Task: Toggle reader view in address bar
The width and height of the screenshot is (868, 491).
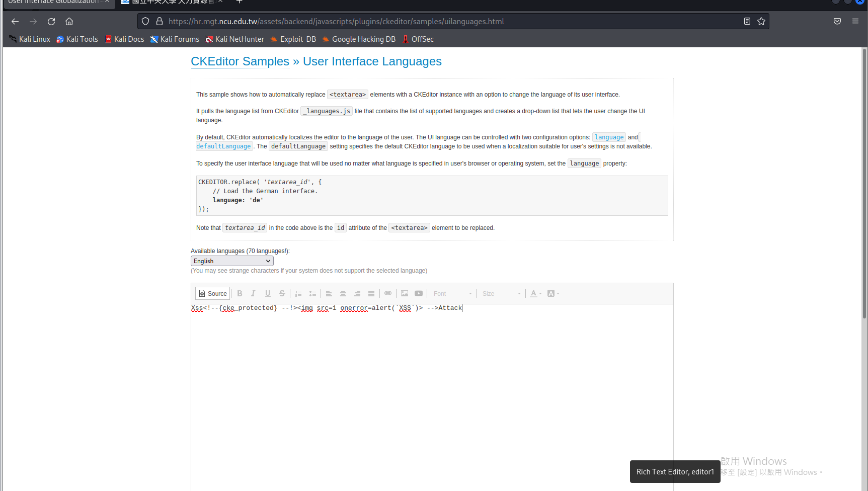Action: click(747, 21)
